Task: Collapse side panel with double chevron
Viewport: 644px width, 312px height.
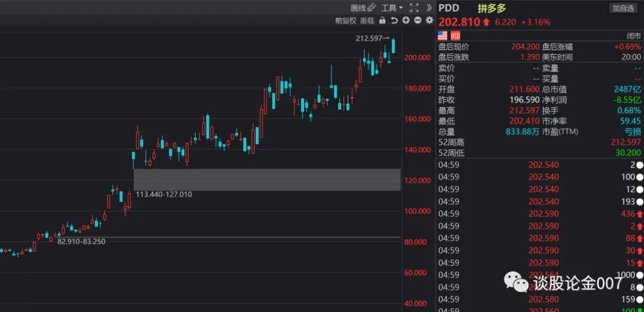Action: click(429, 7)
